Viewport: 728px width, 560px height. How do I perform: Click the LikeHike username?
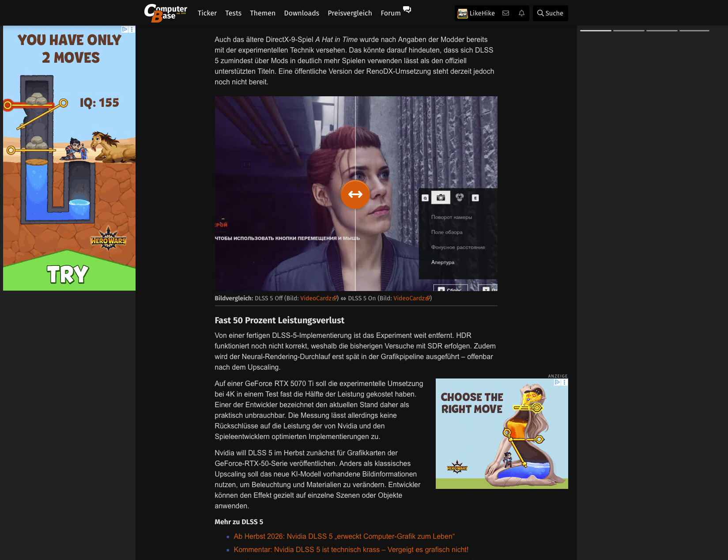point(482,13)
